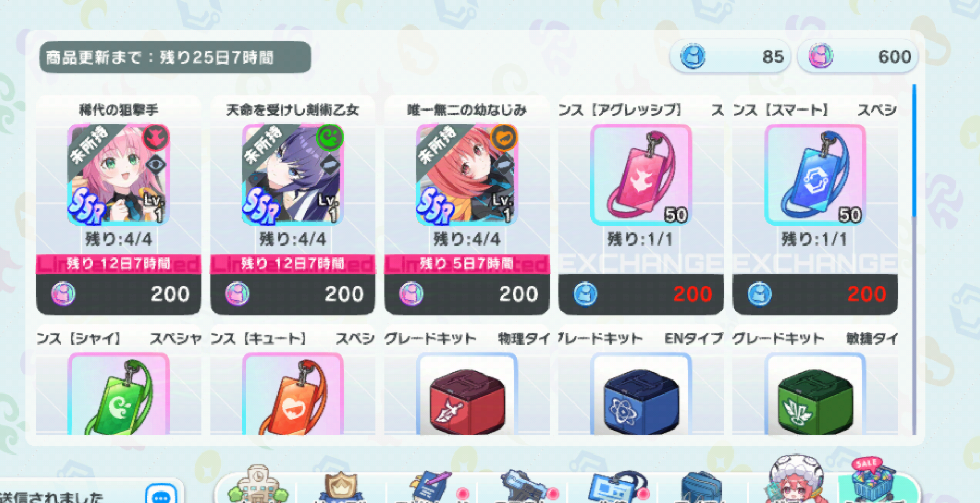The height and width of the screenshot is (503, 980).
Task: Open the school building home icon
Action: click(258, 484)
